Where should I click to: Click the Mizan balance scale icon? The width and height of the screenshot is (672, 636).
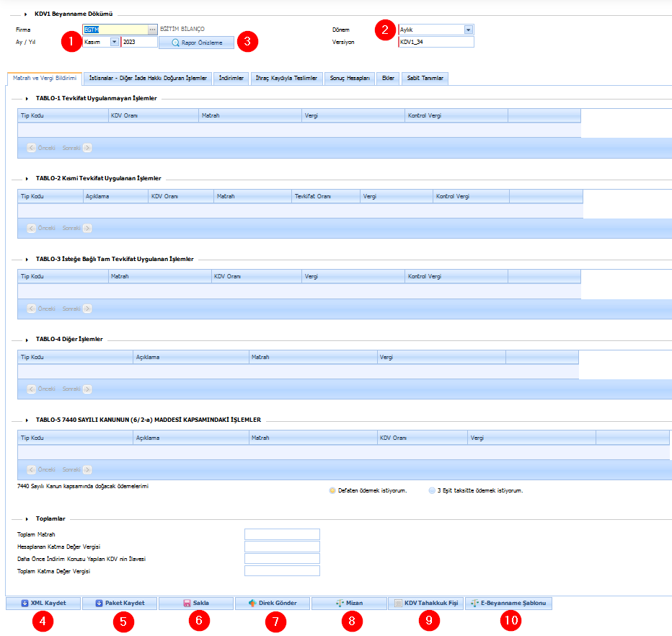340,603
